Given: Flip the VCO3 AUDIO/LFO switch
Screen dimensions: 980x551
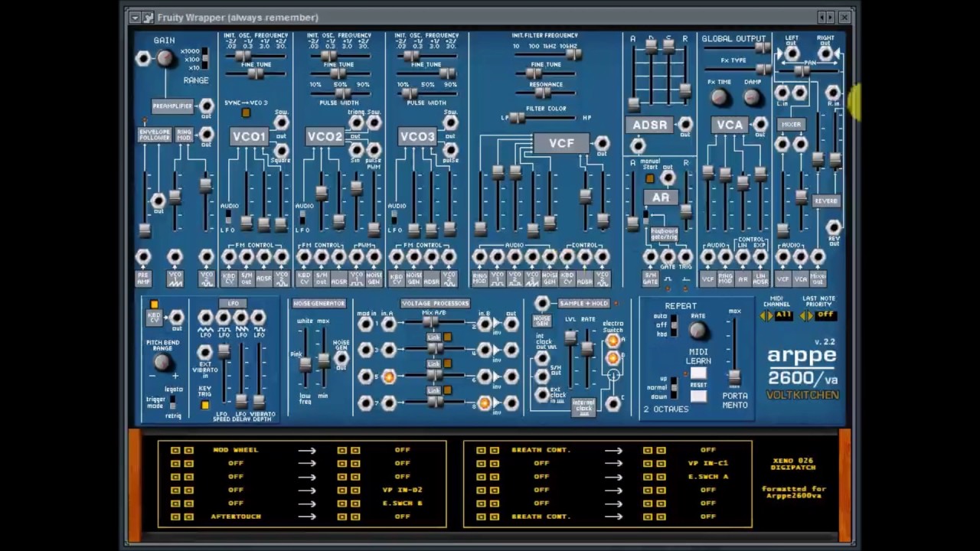Looking at the screenshot, I should click(x=395, y=218).
